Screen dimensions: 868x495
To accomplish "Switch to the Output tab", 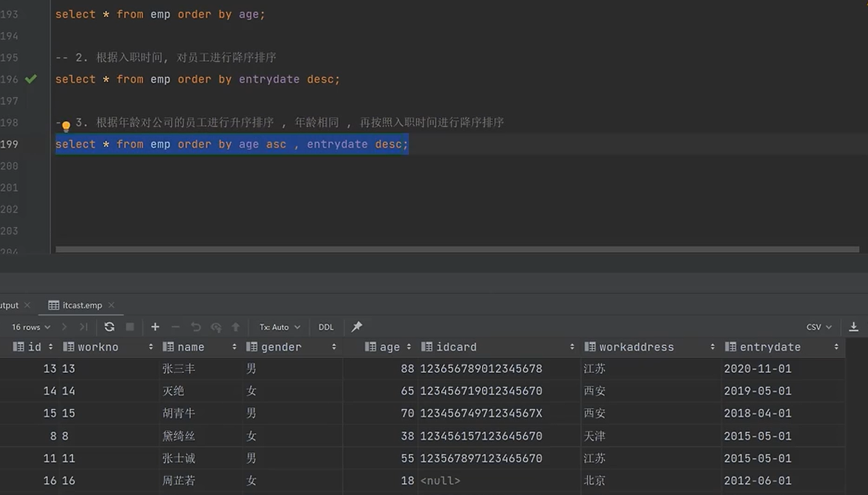I will [x=9, y=305].
